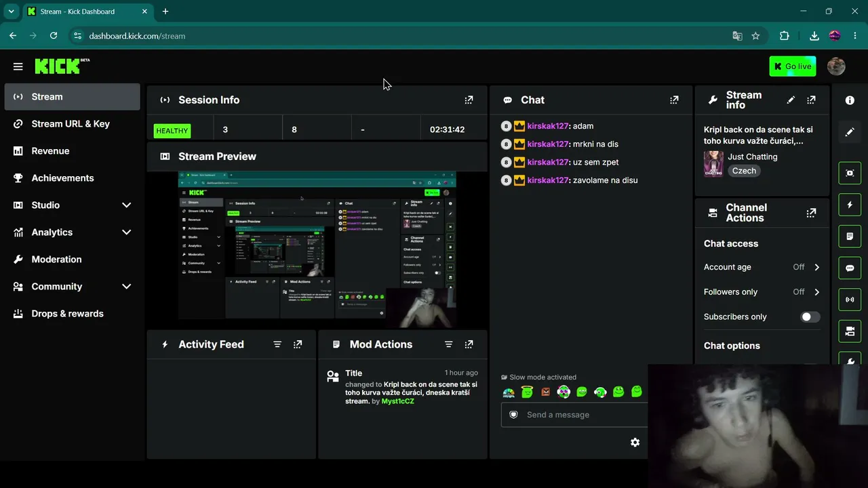The height and width of the screenshot is (488, 868).
Task: Click kirskak127 on the 'mrkni na dis' message
Action: (548, 144)
